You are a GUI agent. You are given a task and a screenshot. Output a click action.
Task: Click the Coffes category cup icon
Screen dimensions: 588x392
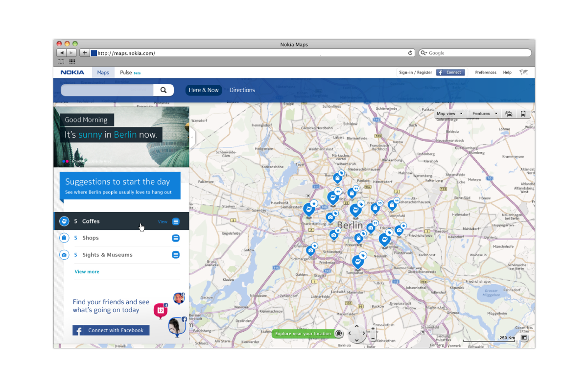[x=64, y=221]
